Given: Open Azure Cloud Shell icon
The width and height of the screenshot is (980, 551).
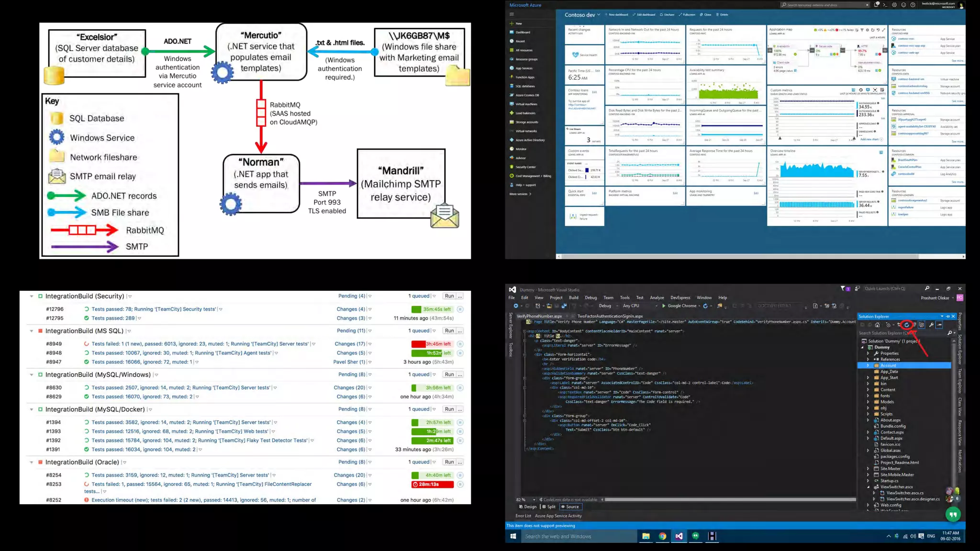Looking at the screenshot, I should (x=885, y=5).
